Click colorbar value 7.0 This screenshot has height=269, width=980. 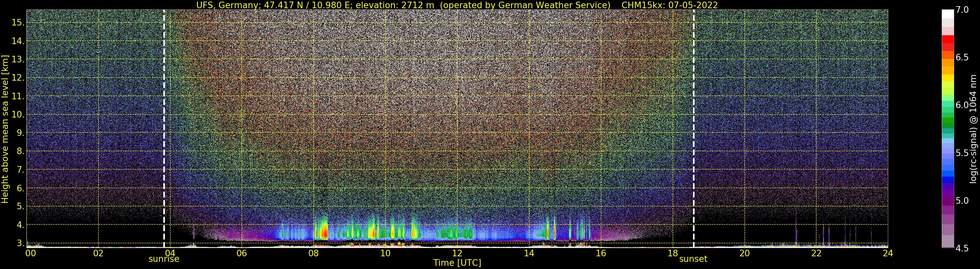coord(962,10)
